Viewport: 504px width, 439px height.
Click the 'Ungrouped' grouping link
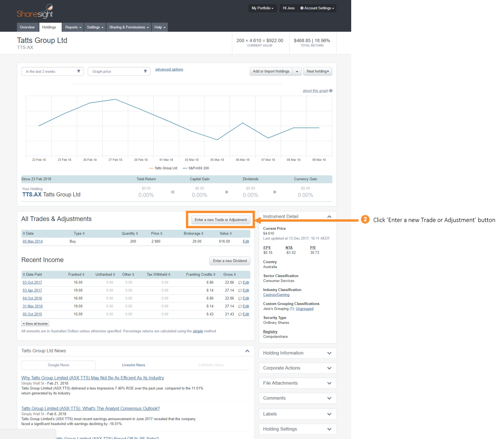click(x=305, y=309)
